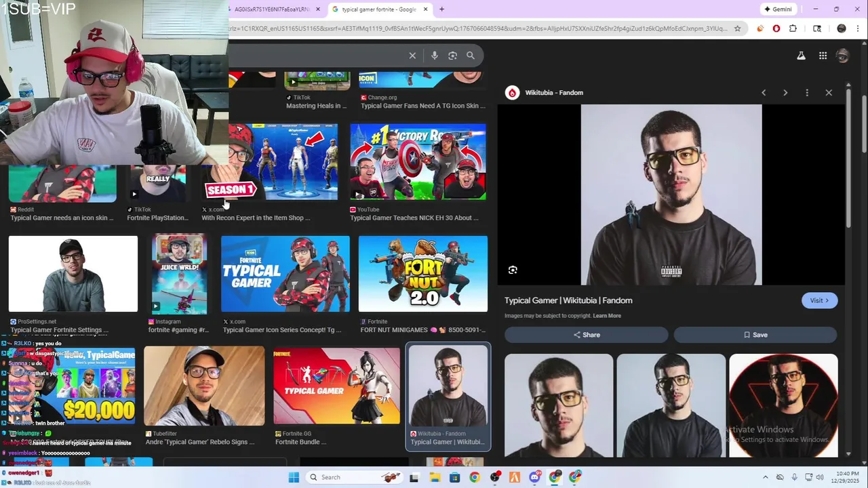
Task: Open the Fortnite GG bundle image result
Action: click(337, 386)
